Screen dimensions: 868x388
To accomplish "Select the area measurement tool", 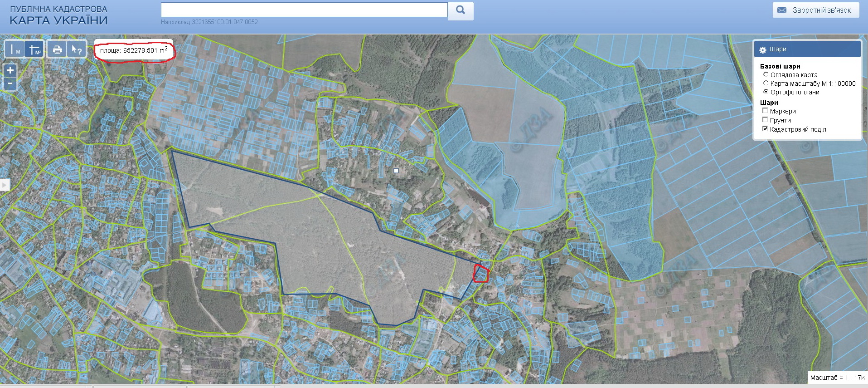I will pyautogui.click(x=34, y=49).
